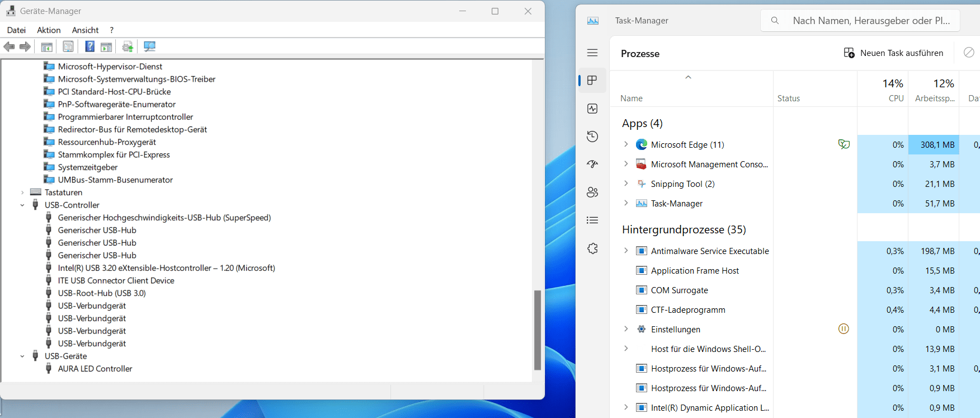Select the CTF-Ladeprogramm process
980x418 pixels.
tap(688, 309)
